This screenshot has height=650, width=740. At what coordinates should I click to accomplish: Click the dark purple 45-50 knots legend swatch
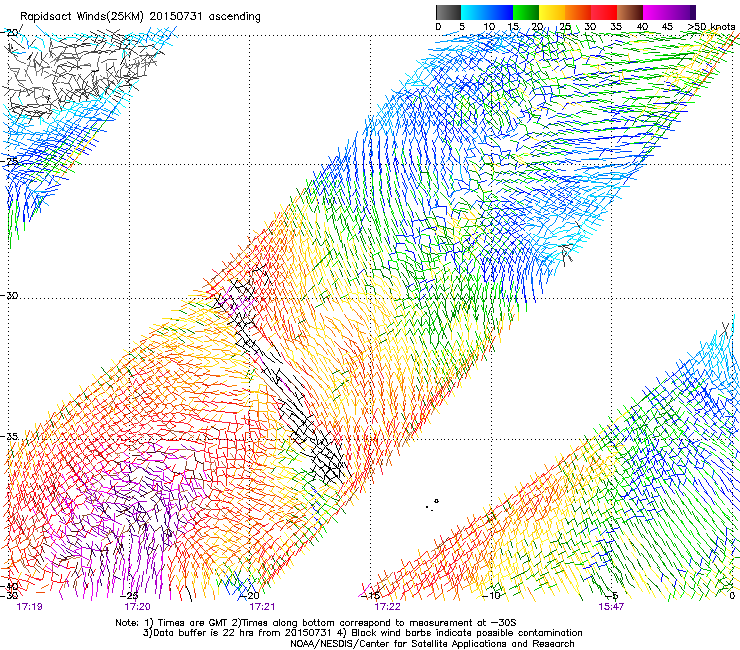pyautogui.click(x=682, y=12)
